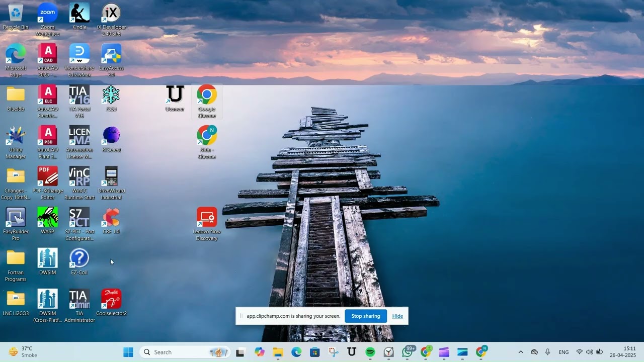Select the DWSIM (Cross-Platform) shortcut
This screenshot has height=362, width=644.
click(x=47, y=306)
